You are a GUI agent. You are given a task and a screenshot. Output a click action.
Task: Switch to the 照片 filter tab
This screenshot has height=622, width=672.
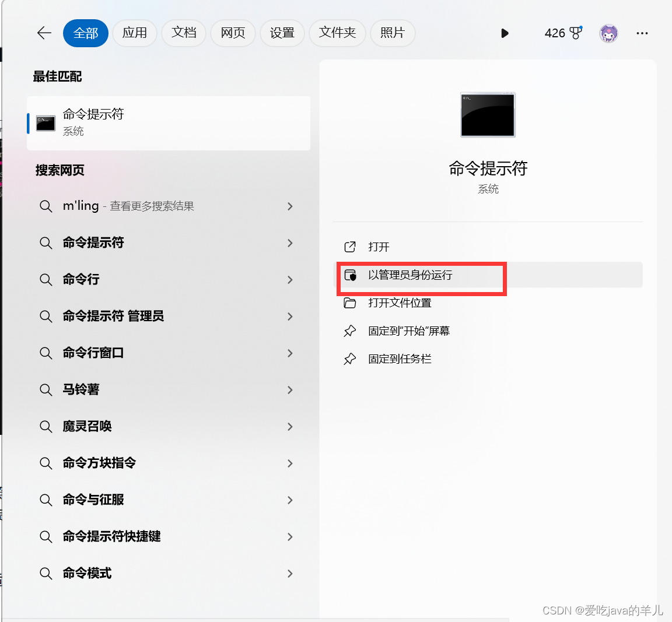tap(393, 33)
